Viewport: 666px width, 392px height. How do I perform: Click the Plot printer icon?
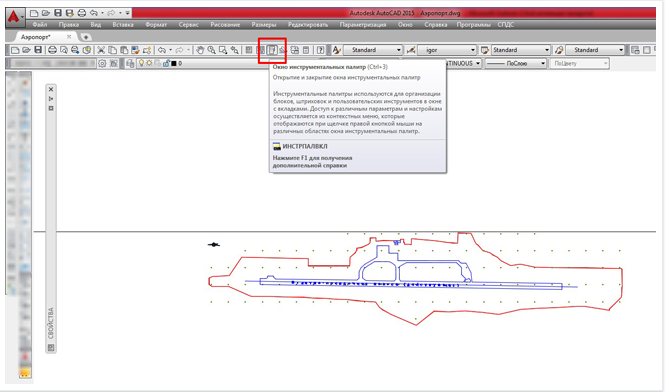point(52,50)
